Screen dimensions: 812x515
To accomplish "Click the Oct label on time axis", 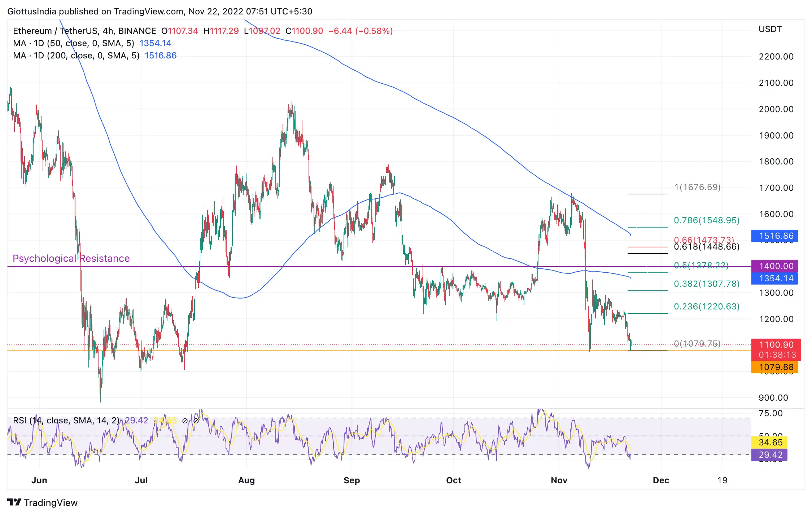I will click(454, 480).
